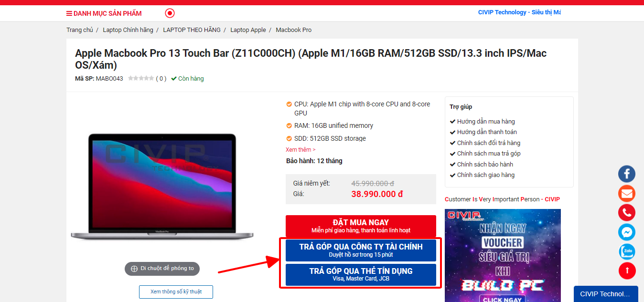Click the product rating stars
Screen dimensions: 644x302
tap(141, 78)
